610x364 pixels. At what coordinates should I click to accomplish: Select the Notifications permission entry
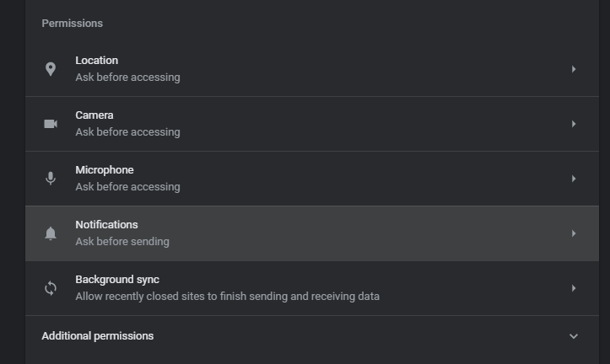pos(106,225)
